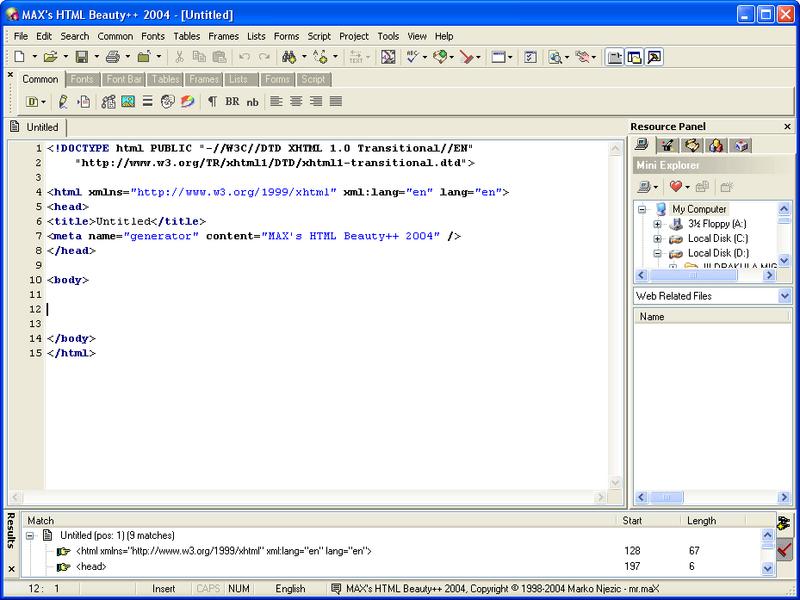Switch to the Script toolbar tab
This screenshot has width=800, height=600.
(313, 79)
